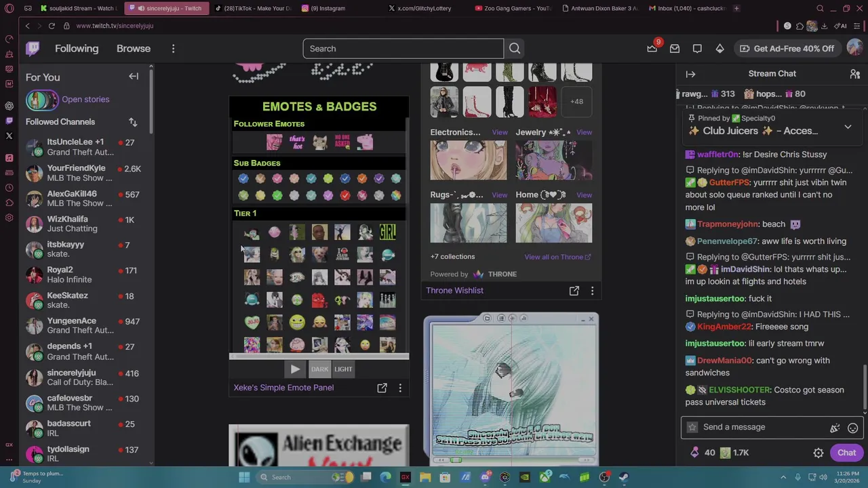This screenshot has width=868, height=488.
Task: Open the Twitch home logo
Action: pos(33,49)
